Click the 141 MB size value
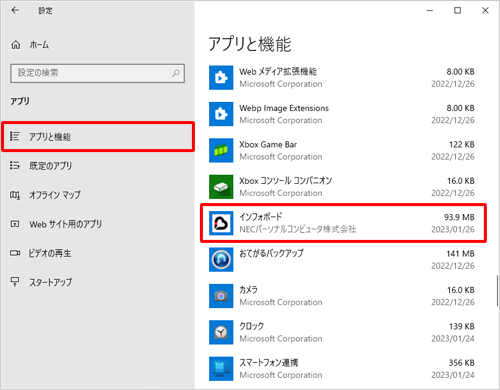The image size is (500, 390). coord(460,254)
